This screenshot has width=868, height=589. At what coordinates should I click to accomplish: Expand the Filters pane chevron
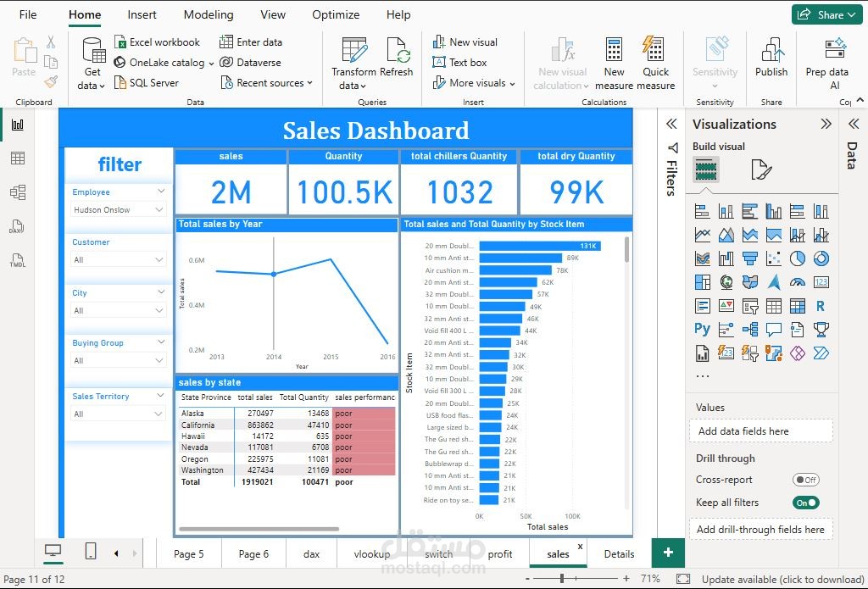(671, 124)
